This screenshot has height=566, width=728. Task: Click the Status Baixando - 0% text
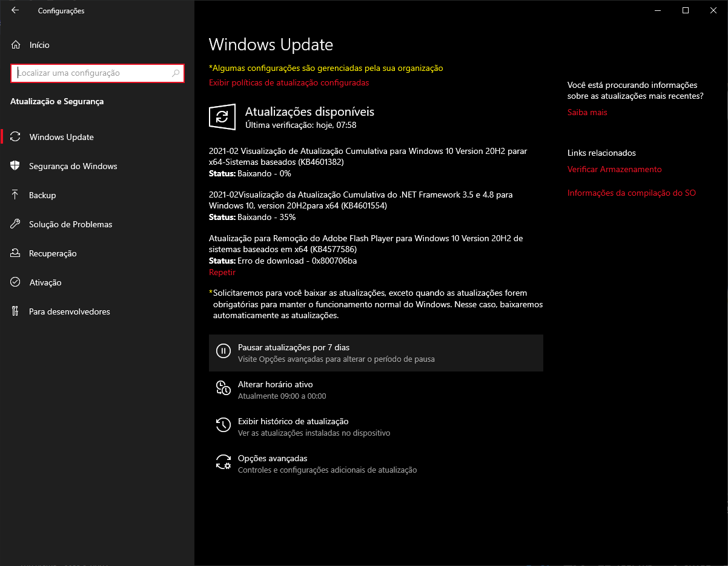250,173
